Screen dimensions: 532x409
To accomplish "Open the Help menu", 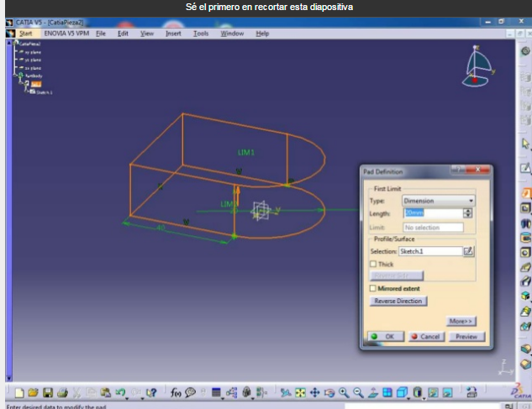I will click(262, 34).
